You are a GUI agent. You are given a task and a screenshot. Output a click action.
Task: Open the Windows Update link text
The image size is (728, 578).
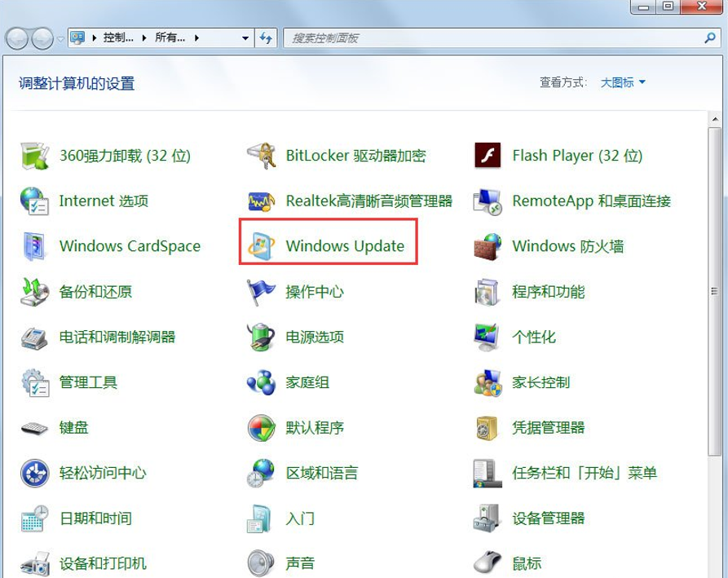click(345, 246)
